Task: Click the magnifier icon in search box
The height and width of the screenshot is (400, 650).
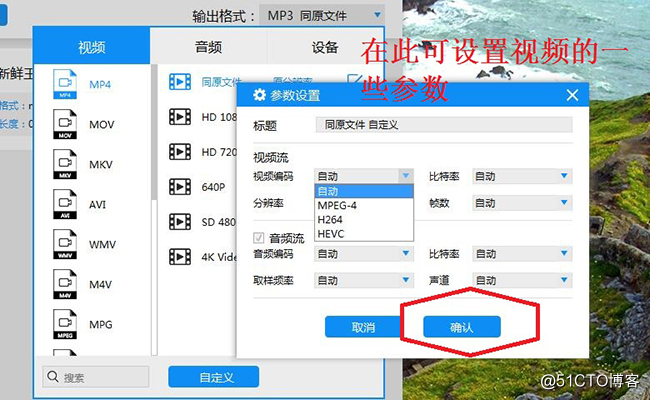Action: pos(53,377)
